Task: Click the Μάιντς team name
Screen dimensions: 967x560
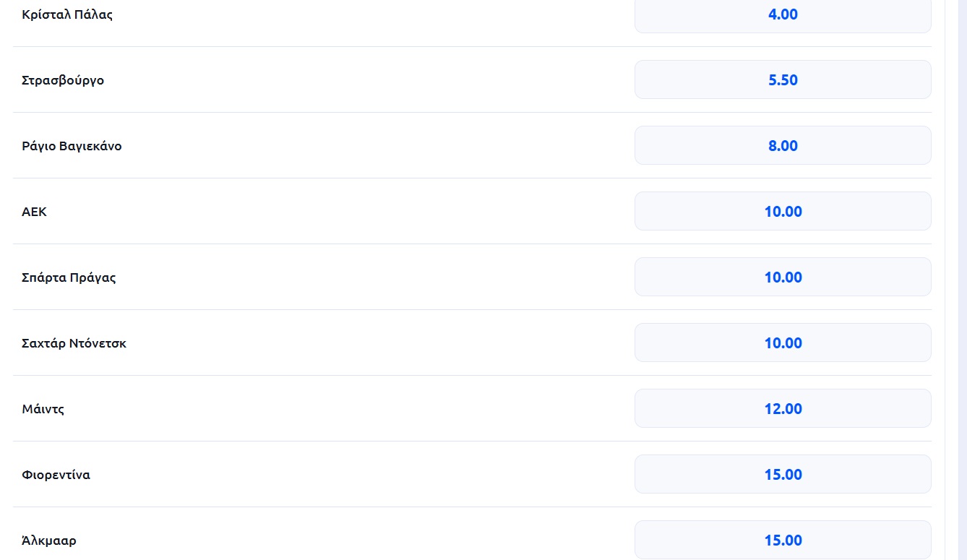Action: (x=43, y=409)
